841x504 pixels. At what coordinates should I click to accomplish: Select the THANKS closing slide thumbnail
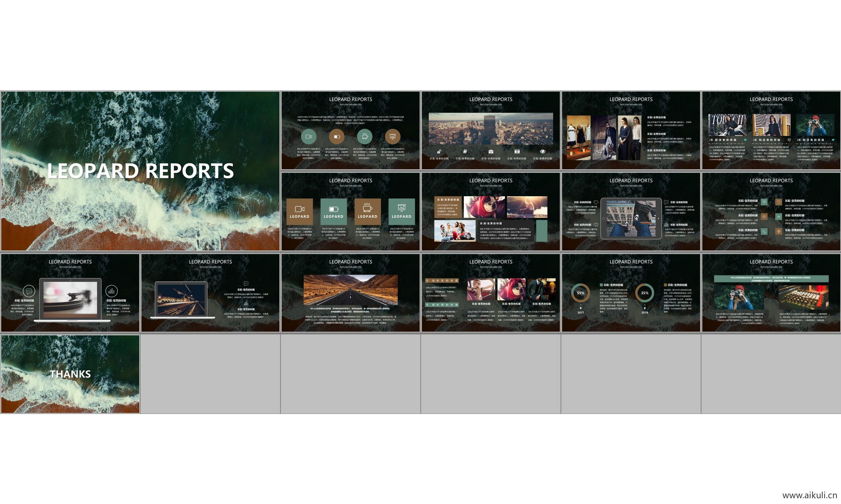[70, 374]
